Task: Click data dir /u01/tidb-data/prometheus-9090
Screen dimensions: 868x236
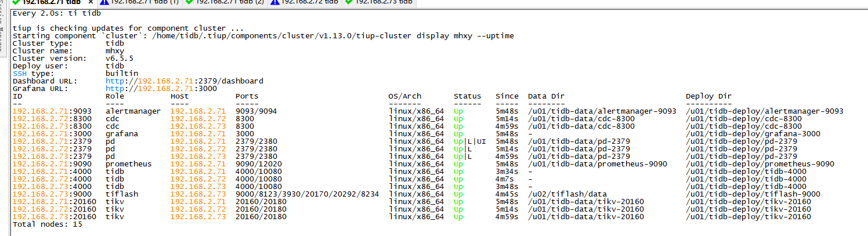Action: tap(598, 164)
